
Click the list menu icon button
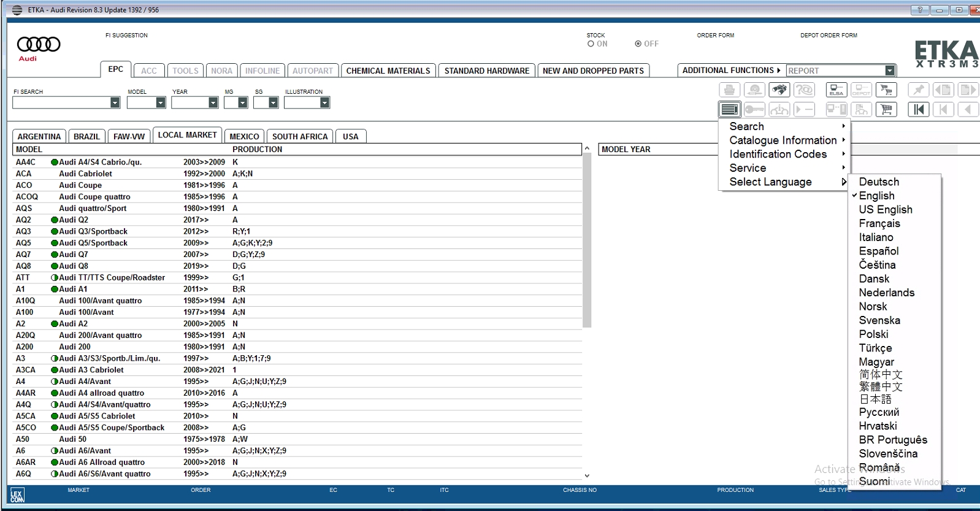coord(729,110)
